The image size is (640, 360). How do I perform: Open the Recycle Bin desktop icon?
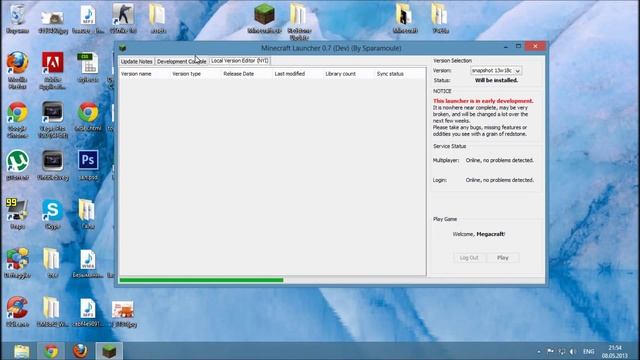point(17,19)
